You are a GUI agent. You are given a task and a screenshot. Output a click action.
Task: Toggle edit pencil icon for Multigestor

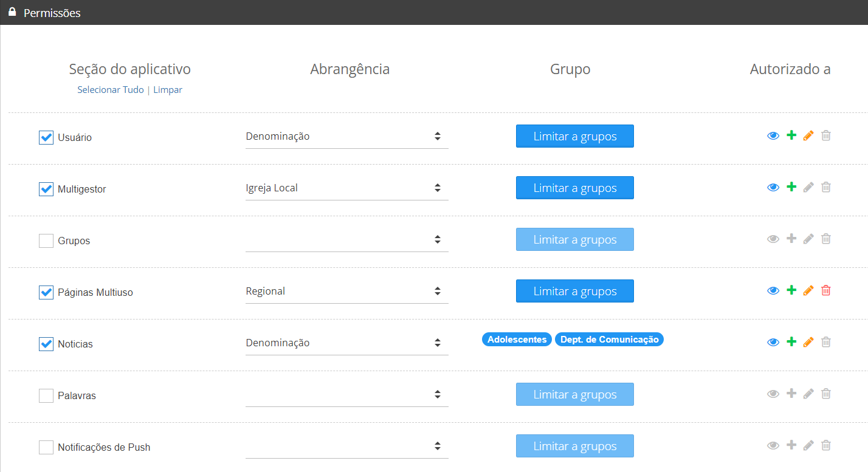808,188
